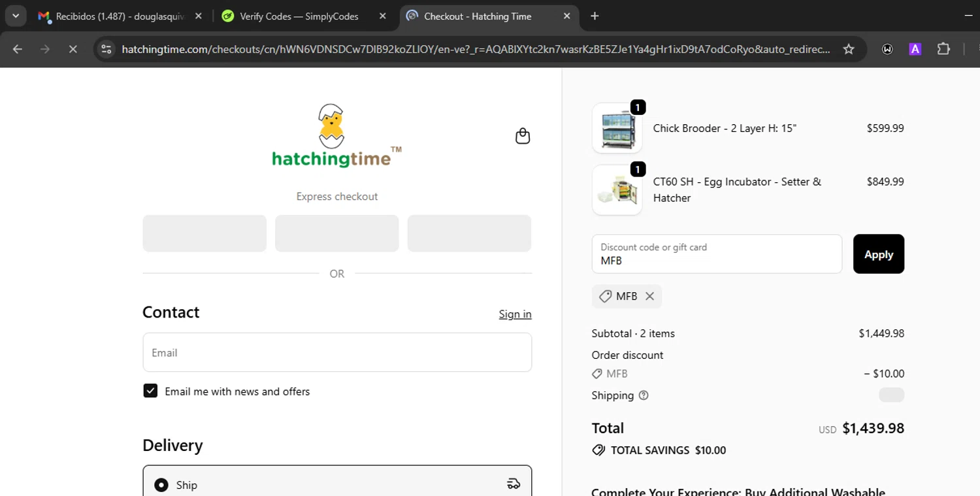Click the Ship delivery truck icon

[514, 484]
